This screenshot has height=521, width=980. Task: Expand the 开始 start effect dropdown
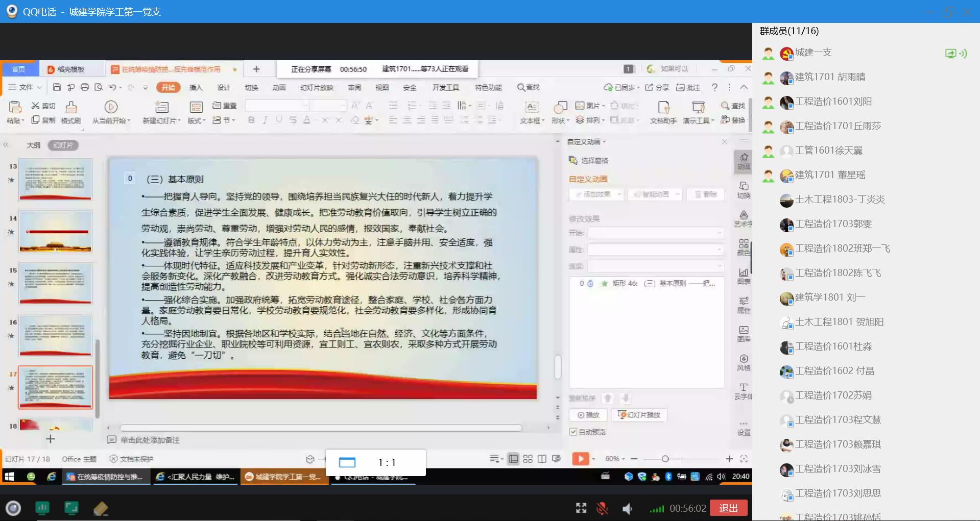pos(656,233)
